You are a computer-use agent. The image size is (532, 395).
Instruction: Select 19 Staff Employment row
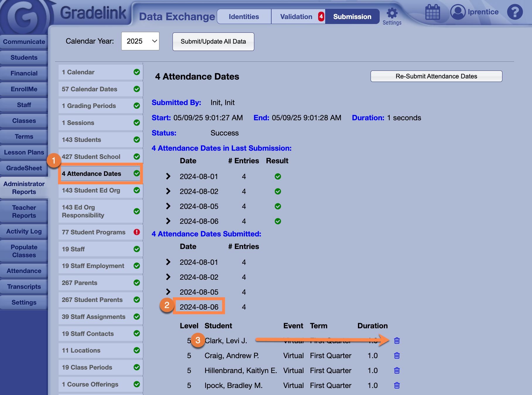click(x=100, y=266)
